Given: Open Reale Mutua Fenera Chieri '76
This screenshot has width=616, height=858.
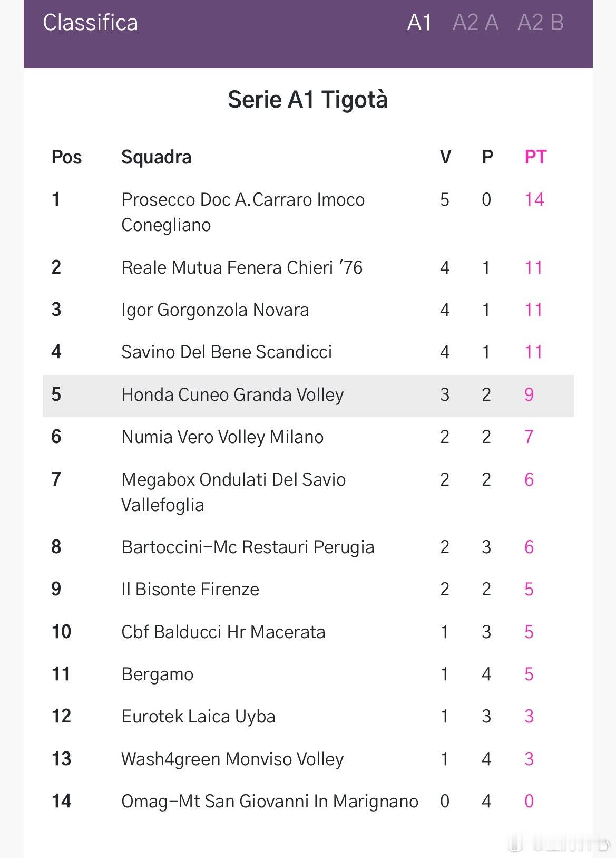Looking at the screenshot, I should click(x=242, y=267).
